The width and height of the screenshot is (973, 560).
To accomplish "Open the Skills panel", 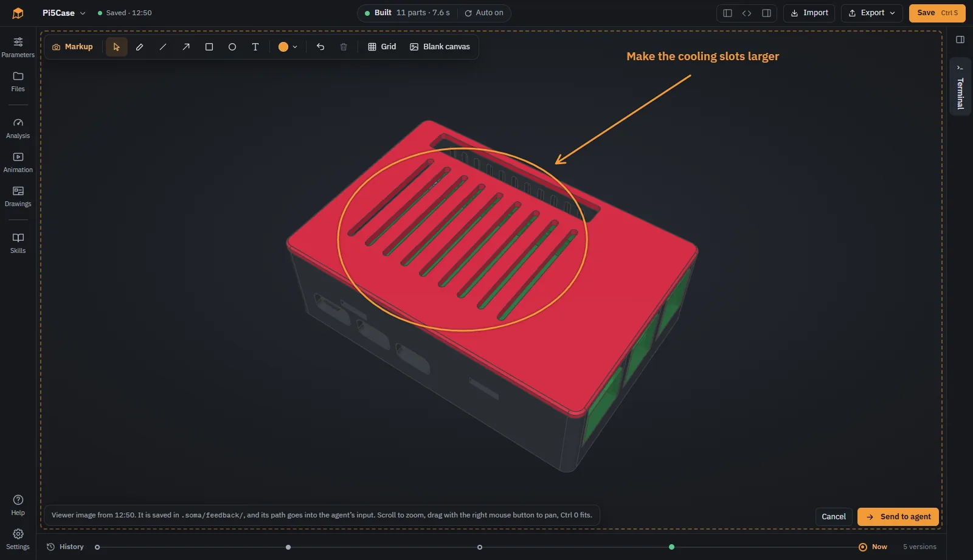I will (18, 243).
